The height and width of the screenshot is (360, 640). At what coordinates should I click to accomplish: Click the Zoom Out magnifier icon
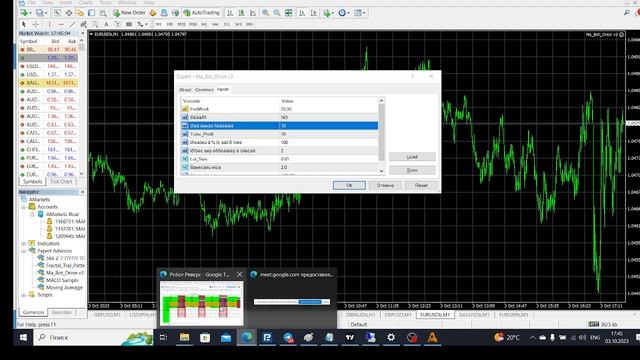pos(277,13)
